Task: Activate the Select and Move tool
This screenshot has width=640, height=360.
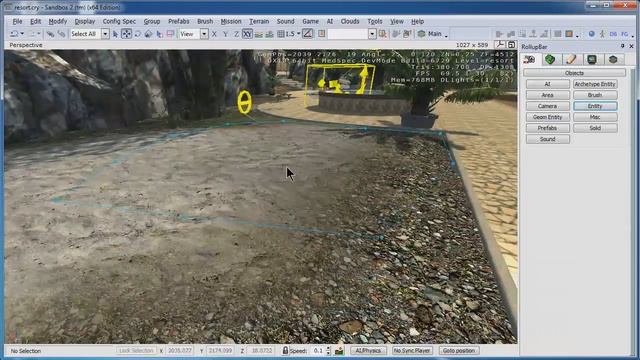Action: click(x=127, y=34)
